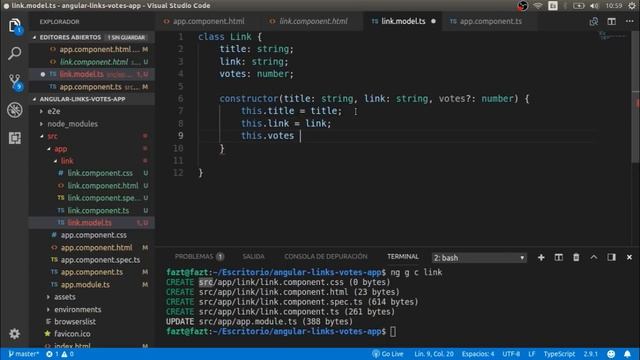Change indentation via Espacios: 4
The width and height of the screenshot is (640, 360).
(478, 354)
